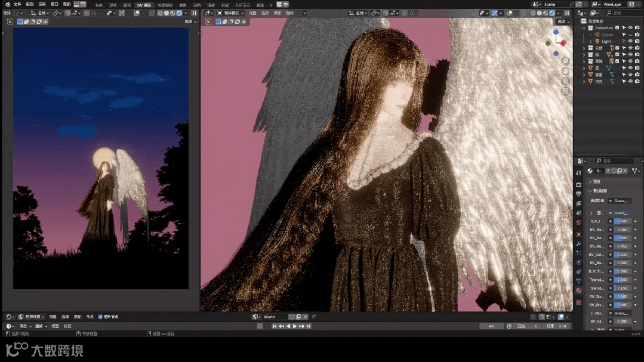Uncheck the 草地 collection checkbox
The height and width of the screenshot is (362, 644).
pos(617,61)
